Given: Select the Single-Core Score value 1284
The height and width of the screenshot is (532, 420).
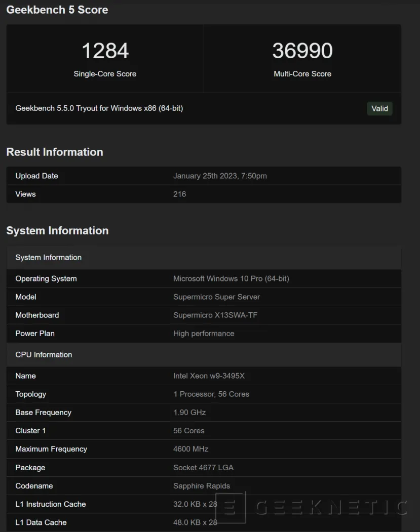Looking at the screenshot, I should coord(105,51).
